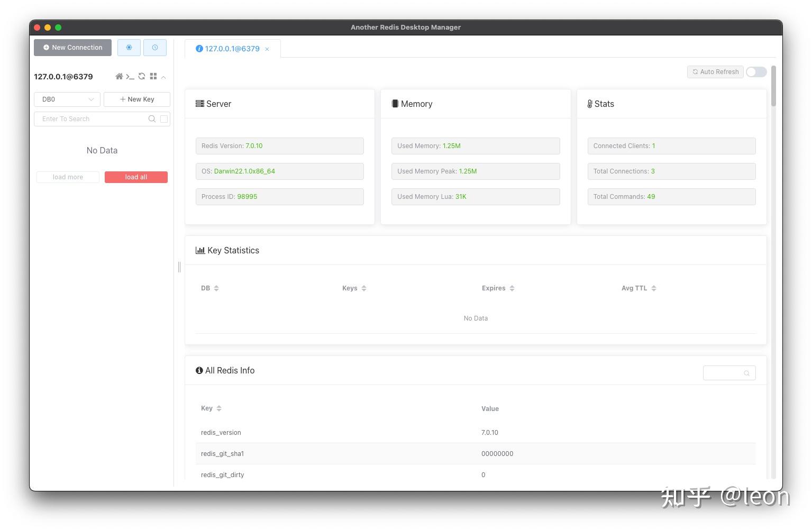This screenshot has width=812, height=530.
Task: Click the New Connection button
Action: pyautogui.click(x=73, y=48)
